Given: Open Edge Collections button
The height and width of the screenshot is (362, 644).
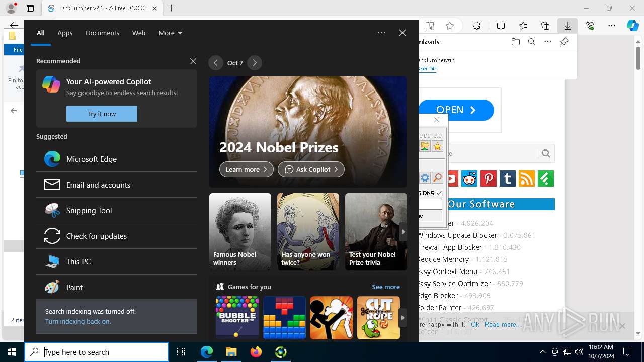Looking at the screenshot, I should [545, 26].
